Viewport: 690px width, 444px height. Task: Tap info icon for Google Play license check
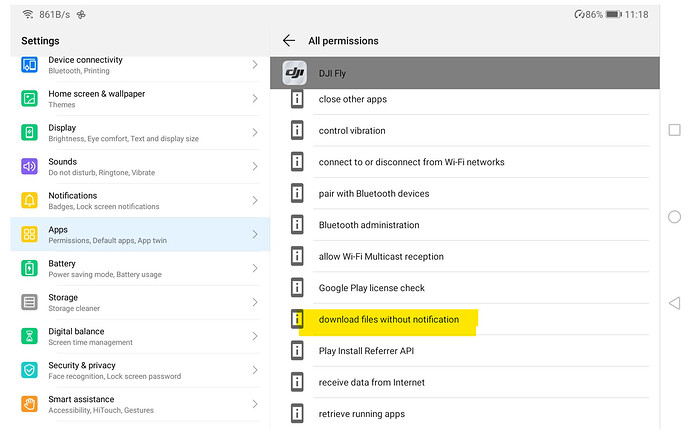[297, 288]
